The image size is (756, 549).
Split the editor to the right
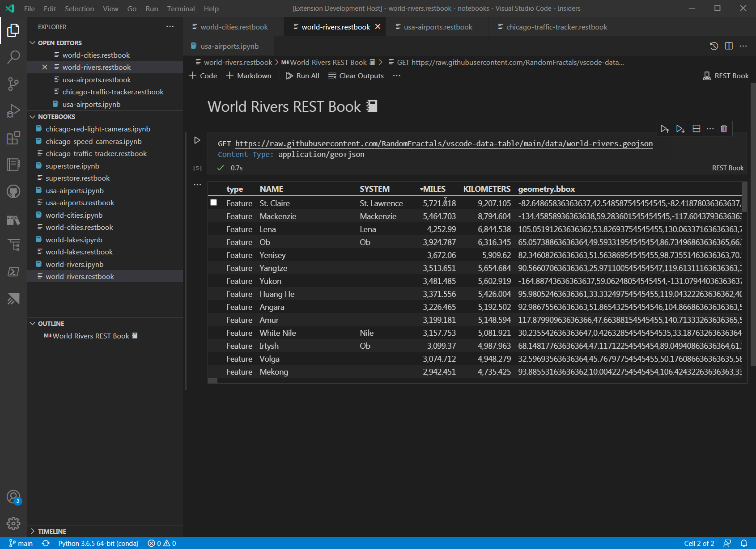pos(729,46)
